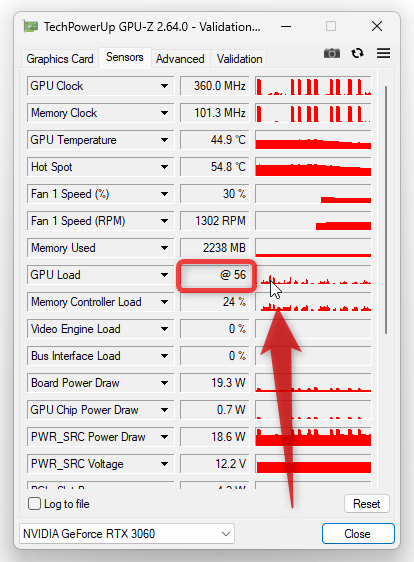Open the Validation tab
The width and height of the screenshot is (414, 562).
pos(239,59)
